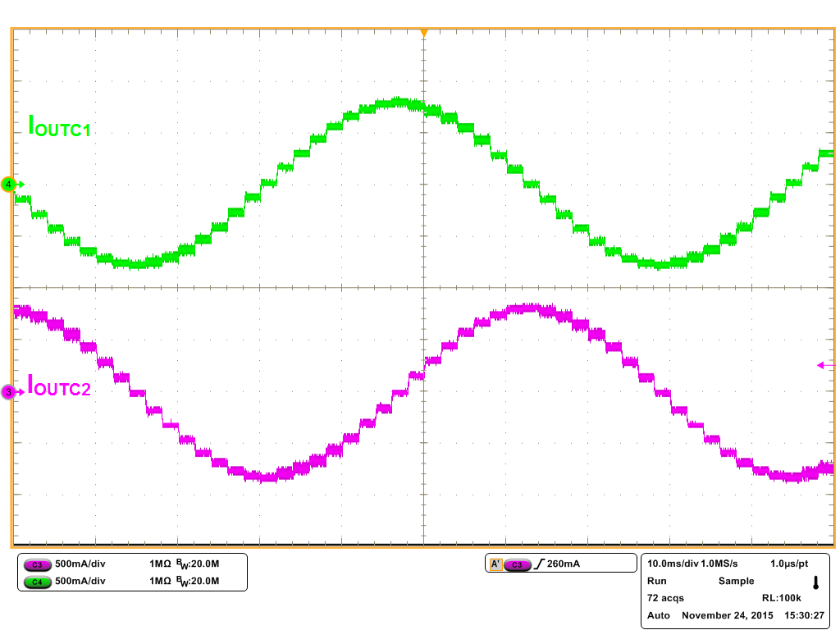The width and height of the screenshot is (840, 630).
Task: Click the A' trigger type icon
Action: click(x=495, y=564)
